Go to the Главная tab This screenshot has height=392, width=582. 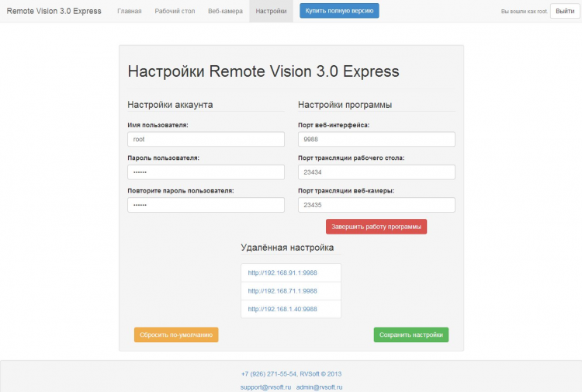[129, 11]
